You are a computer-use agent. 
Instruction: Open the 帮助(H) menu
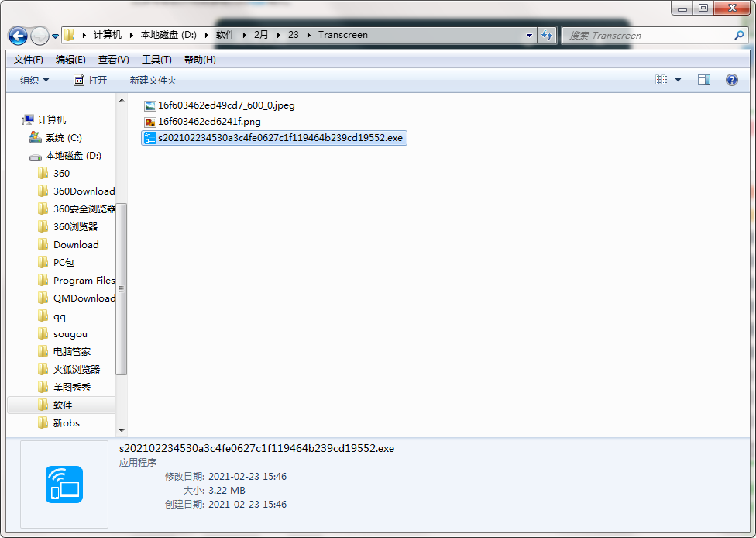[200, 60]
